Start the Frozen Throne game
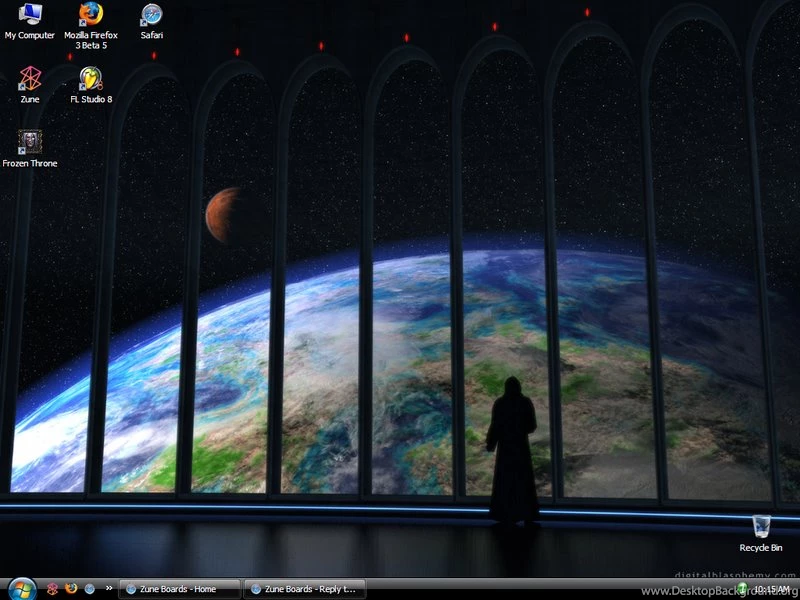This screenshot has height=600, width=800. click(28, 145)
